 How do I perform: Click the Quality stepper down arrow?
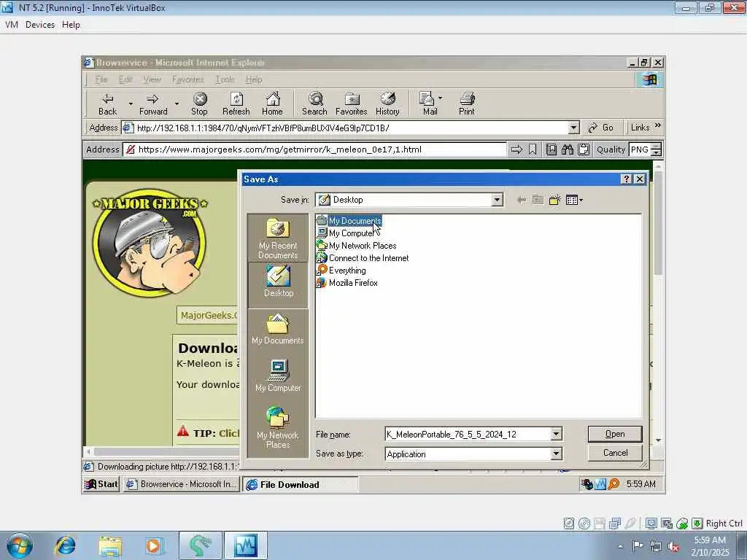pyautogui.click(x=656, y=153)
